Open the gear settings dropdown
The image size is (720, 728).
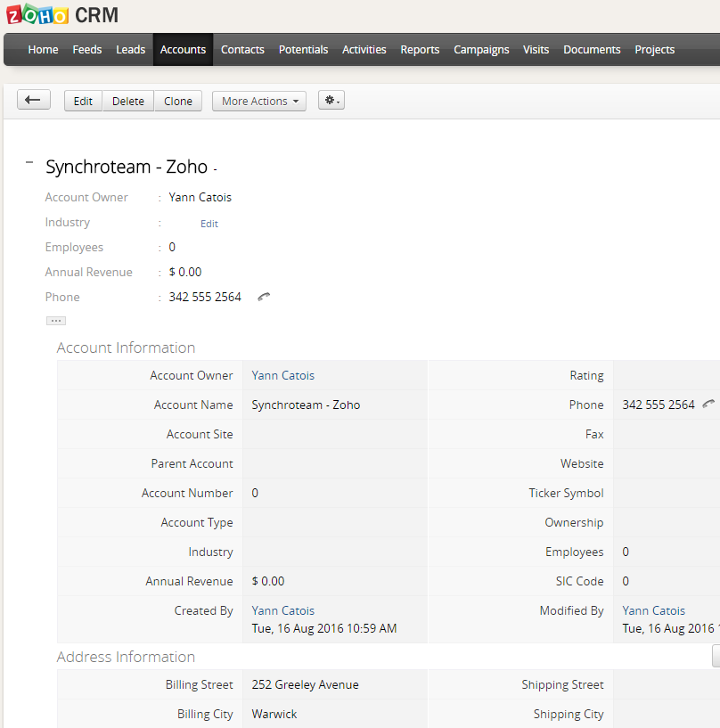click(x=331, y=100)
